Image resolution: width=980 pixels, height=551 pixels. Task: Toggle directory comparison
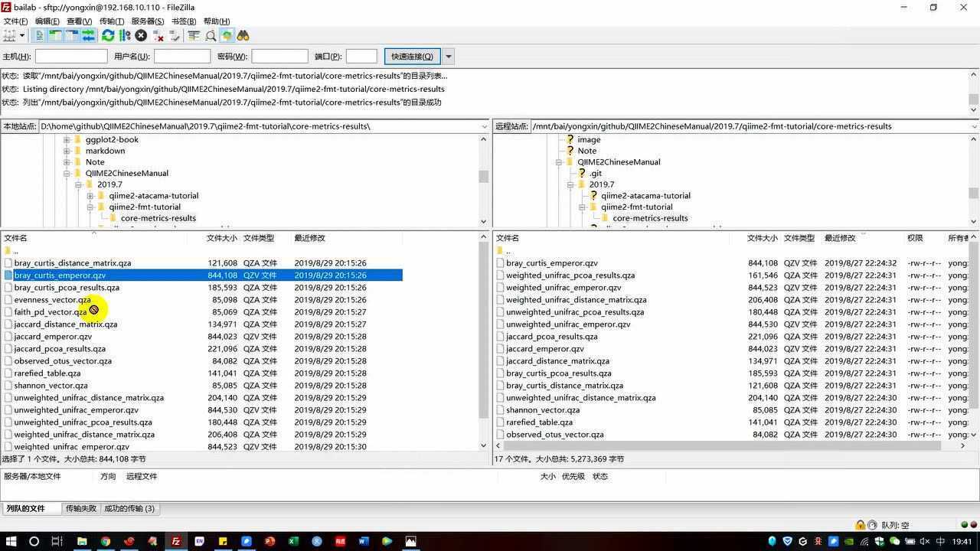pyautogui.click(x=211, y=35)
